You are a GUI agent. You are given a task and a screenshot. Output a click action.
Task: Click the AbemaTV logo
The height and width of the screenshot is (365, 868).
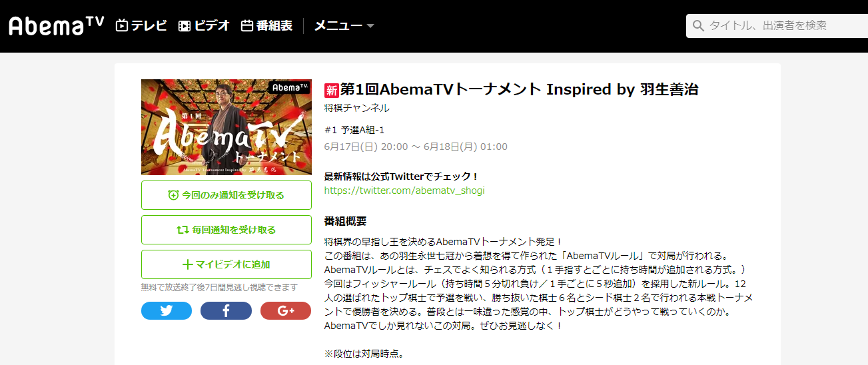point(57,26)
